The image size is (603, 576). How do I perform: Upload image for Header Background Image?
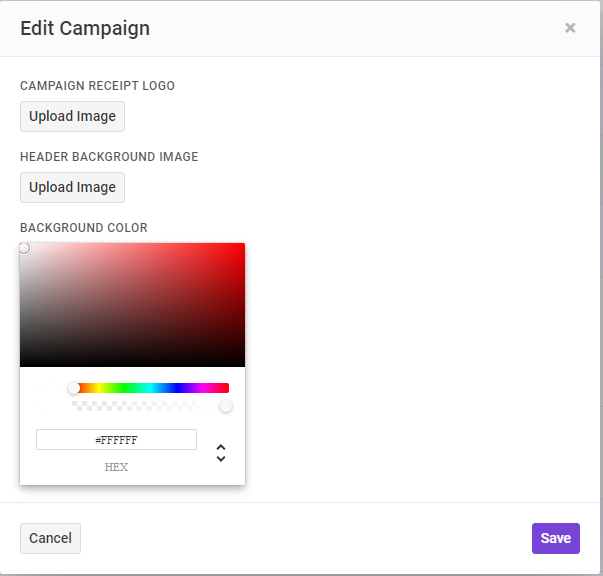[x=72, y=187]
